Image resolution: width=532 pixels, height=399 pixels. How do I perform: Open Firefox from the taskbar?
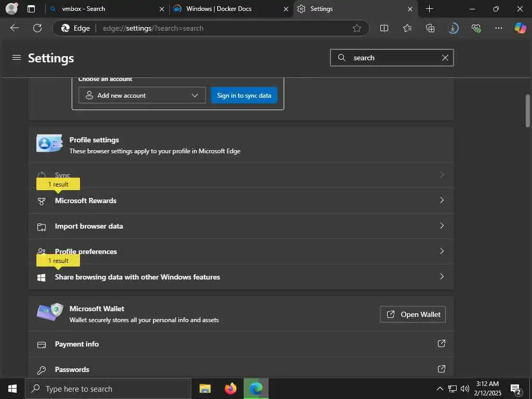230,389
